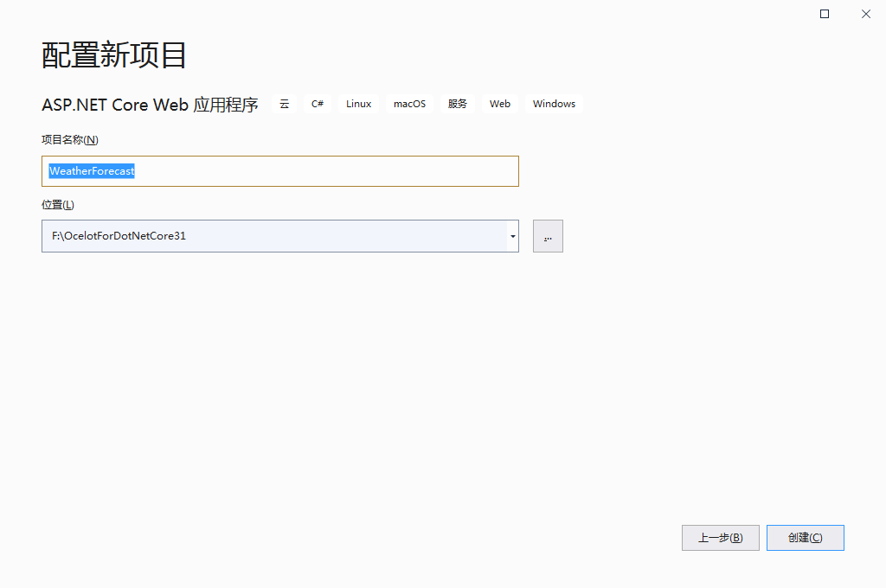The width and height of the screenshot is (886, 588).
Task: Maximize the dialog window
Action: pyautogui.click(x=825, y=14)
